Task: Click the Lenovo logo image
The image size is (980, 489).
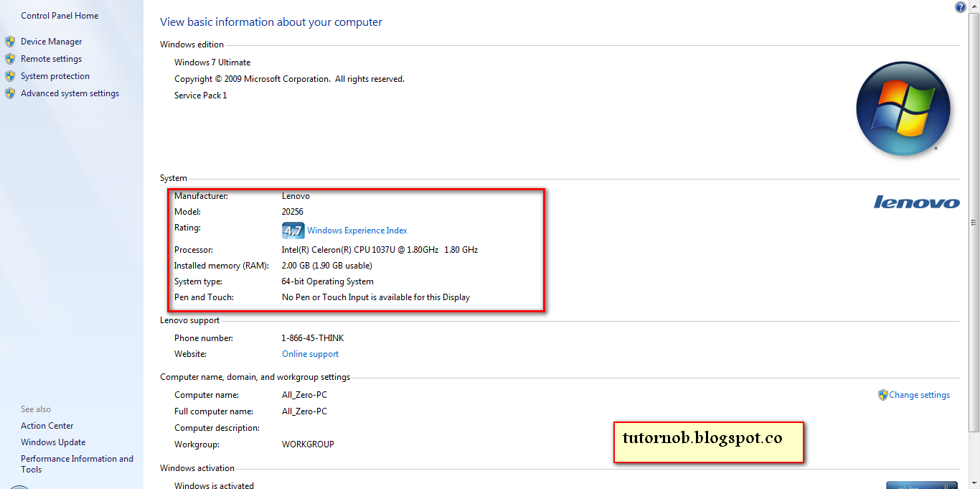Action: coord(916,202)
